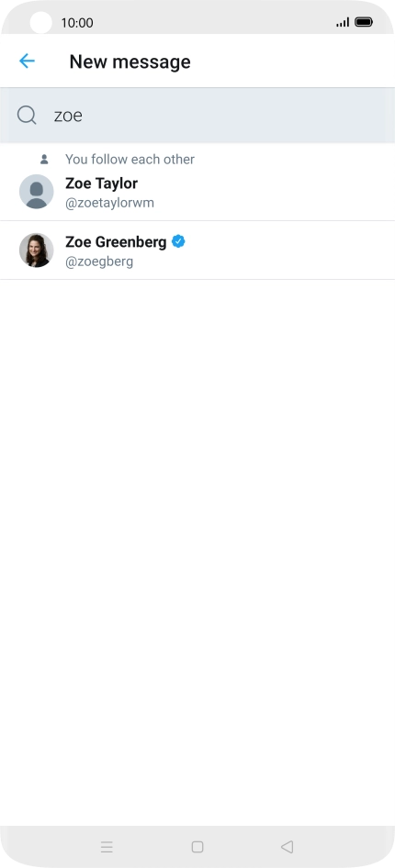Tap the 10:00 clock in status bar
Image resolution: width=395 pixels, height=868 pixels.
coord(77,23)
